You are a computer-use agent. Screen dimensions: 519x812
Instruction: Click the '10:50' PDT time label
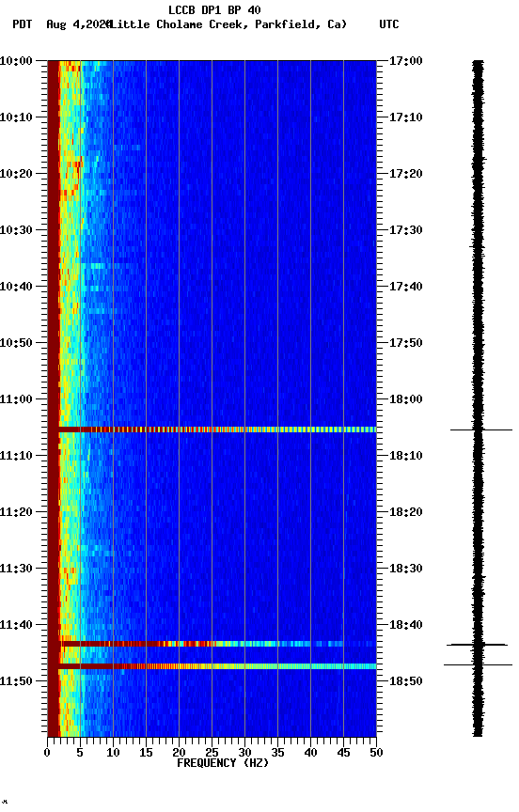pyautogui.click(x=16, y=343)
